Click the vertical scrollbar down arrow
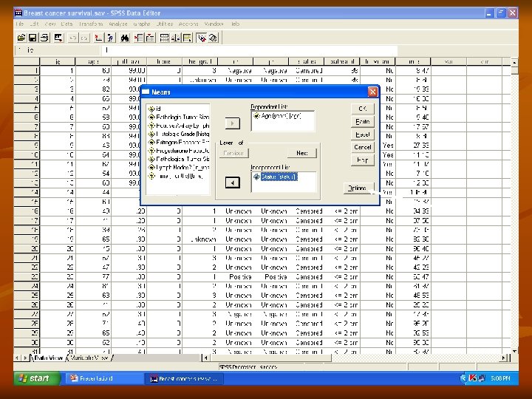 [x=514, y=352]
